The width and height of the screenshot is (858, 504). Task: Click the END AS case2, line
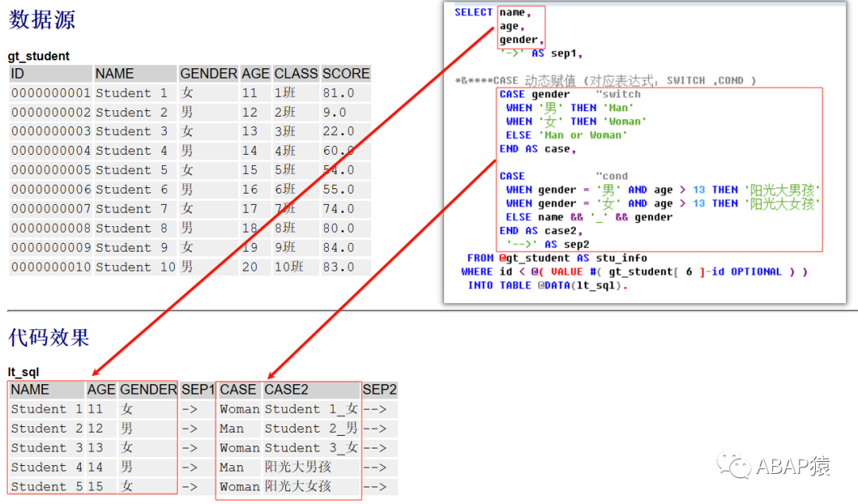pos(541,231)
